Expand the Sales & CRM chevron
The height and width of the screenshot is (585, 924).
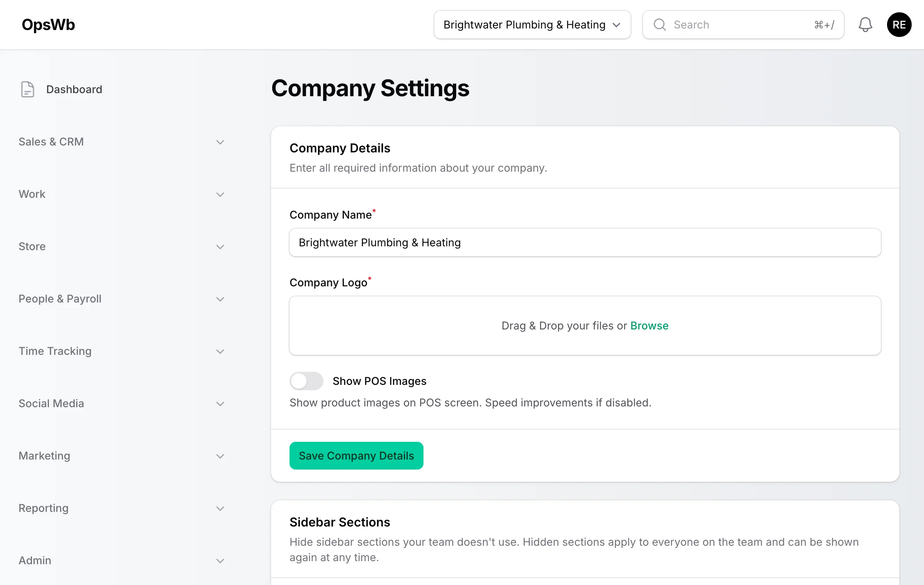pyautogui.click(x=220, y=142)
